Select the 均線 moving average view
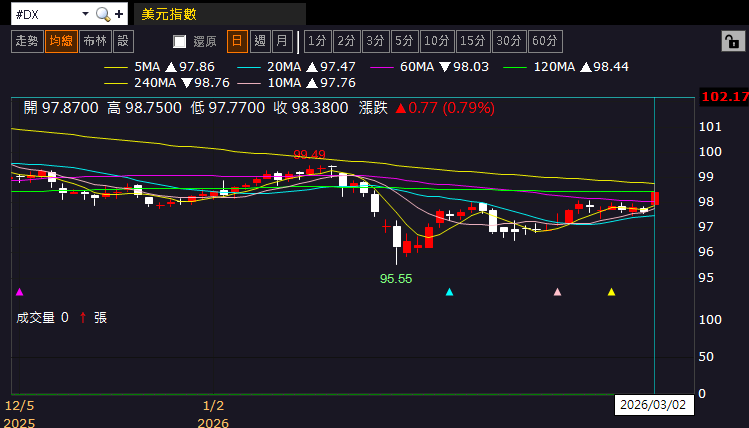 point(61,42)
